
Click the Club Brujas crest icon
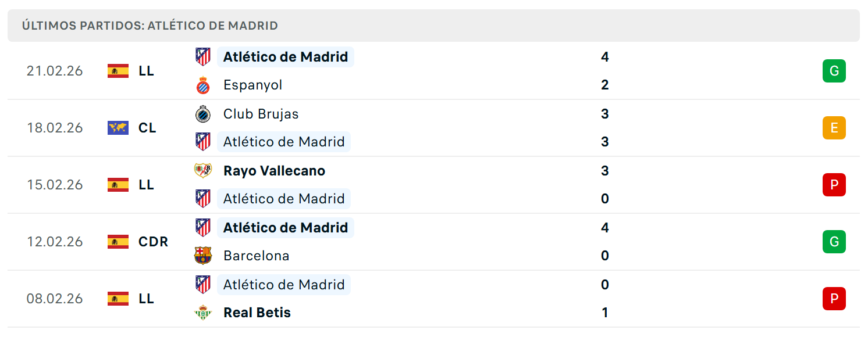(x=203, y=114)
